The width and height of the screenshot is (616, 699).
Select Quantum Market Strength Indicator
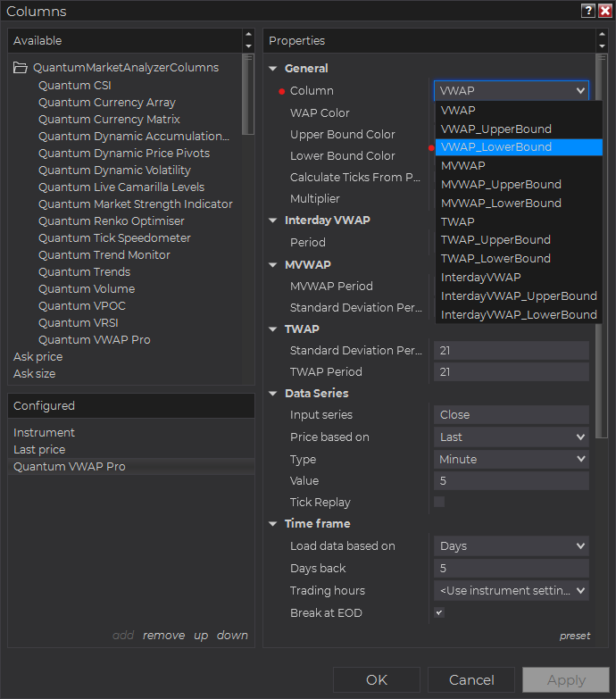[x=136, y=204]
